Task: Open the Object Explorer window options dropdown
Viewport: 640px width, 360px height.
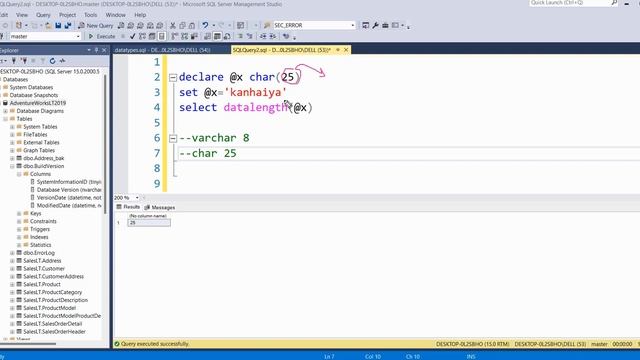Action: [x=89, y=50]
